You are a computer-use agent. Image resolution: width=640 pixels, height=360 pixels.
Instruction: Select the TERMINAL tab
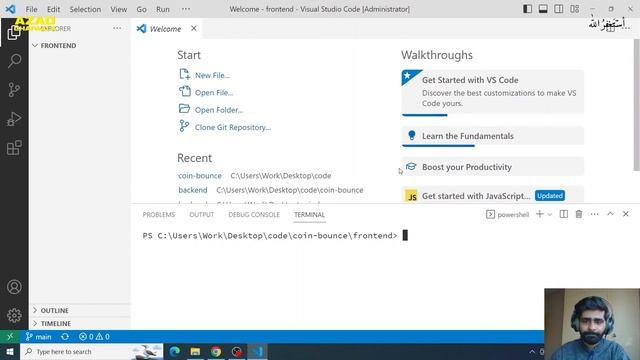(x=309, y=215)
